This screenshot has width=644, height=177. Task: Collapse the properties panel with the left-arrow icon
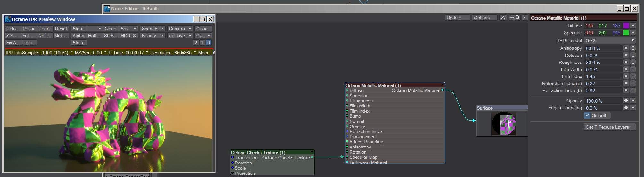(525, 18)
